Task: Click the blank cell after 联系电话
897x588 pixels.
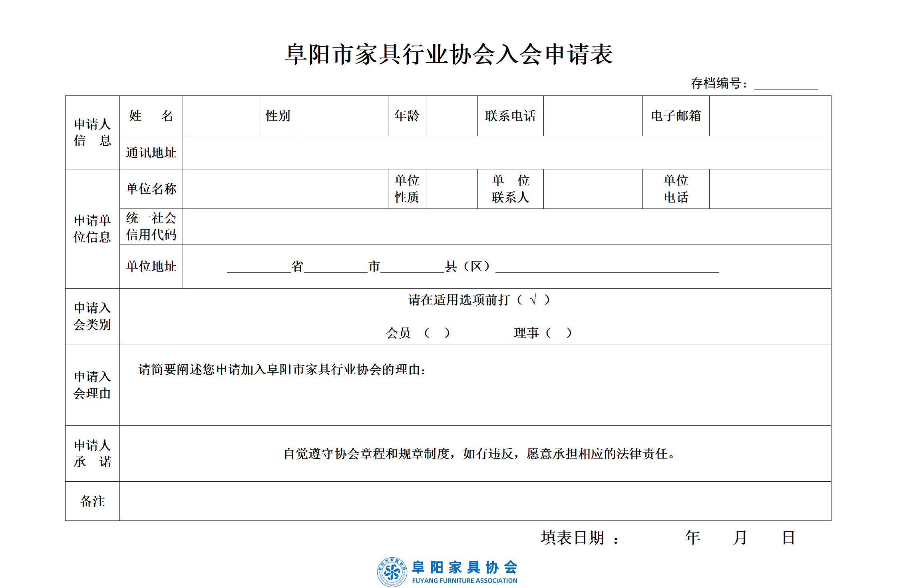Action: [x=593, y=116]
